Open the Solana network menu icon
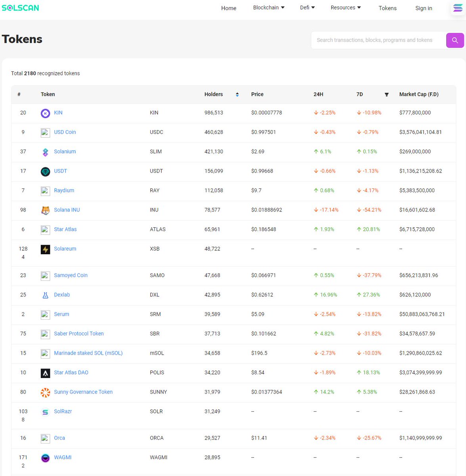 coord(458,8)
